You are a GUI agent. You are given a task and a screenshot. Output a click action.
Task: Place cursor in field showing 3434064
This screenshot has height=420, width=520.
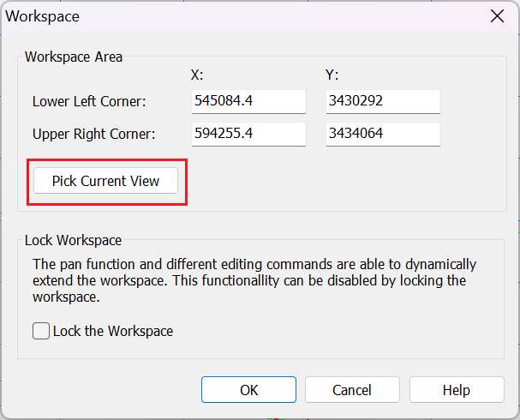pos(383,134)
